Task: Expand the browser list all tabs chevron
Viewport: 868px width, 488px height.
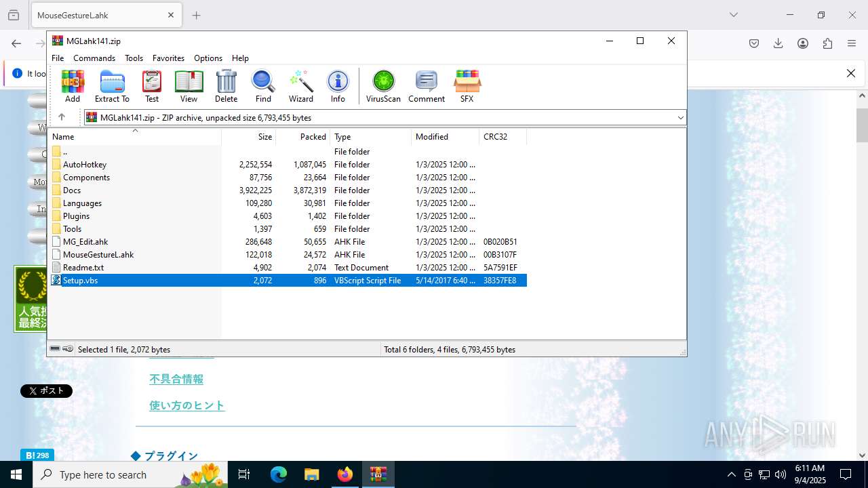Action: [734, 15]
